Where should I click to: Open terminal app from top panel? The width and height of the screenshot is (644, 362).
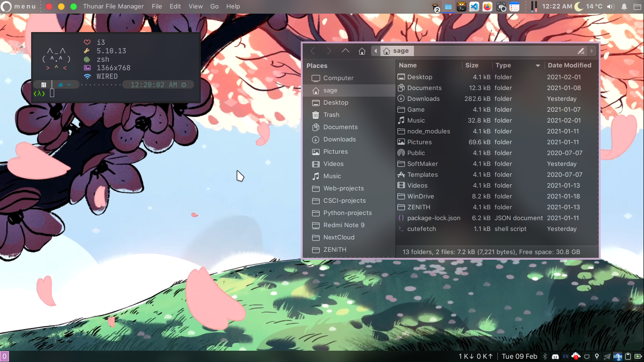coord(462,7)
